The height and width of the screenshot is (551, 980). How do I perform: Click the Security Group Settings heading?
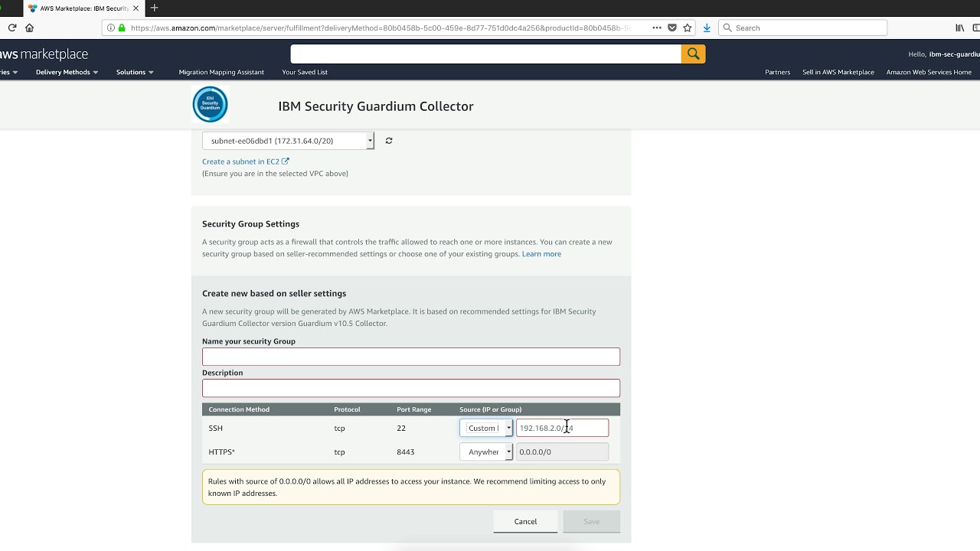(x=250, y=224)
